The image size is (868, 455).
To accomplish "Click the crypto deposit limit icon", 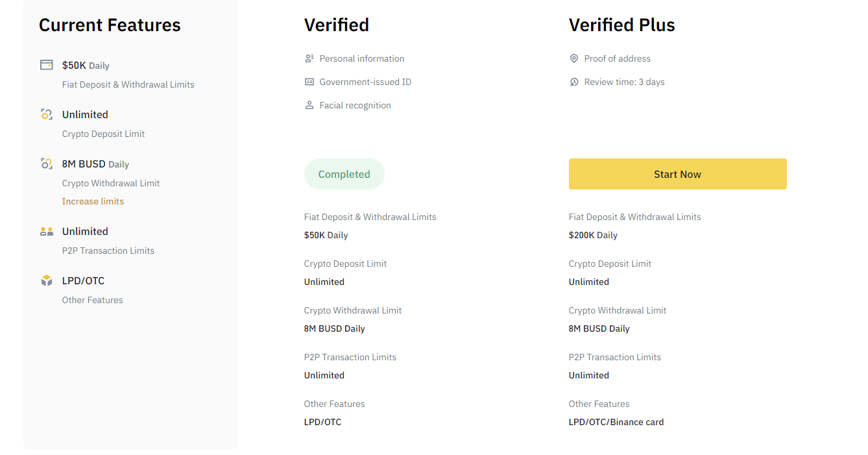I will point(46,114).
